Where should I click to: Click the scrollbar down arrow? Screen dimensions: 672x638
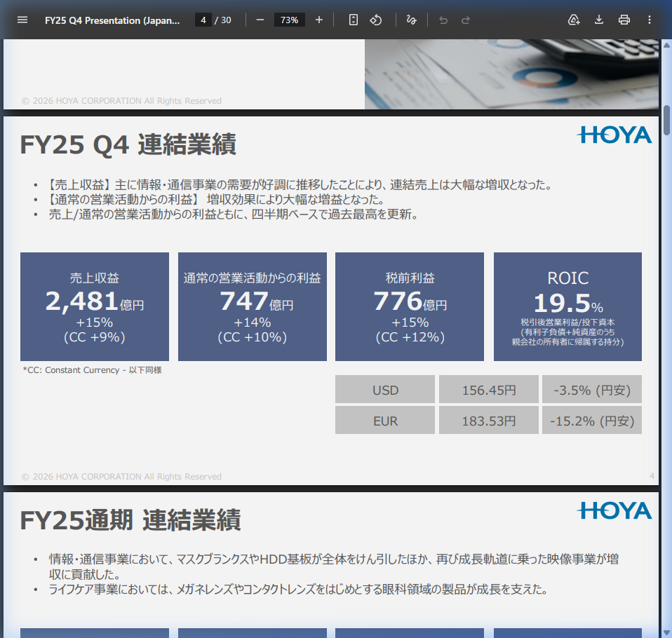coord(666,632)
